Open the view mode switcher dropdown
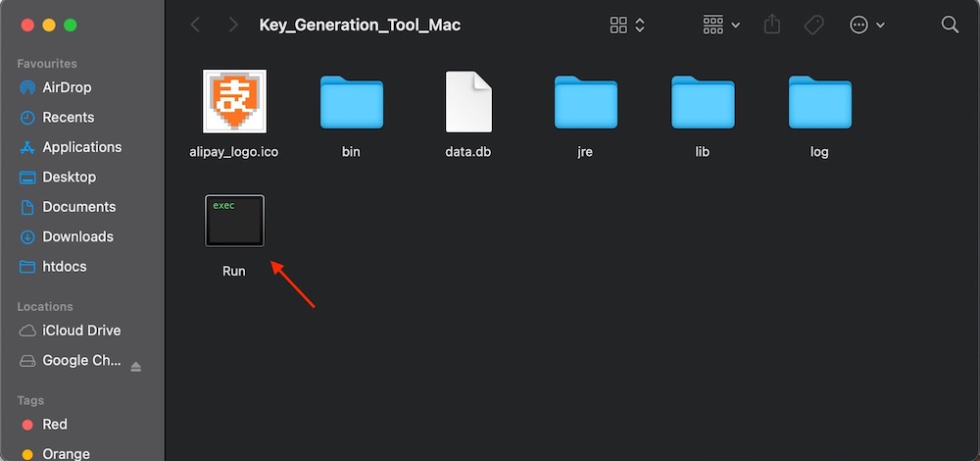 [627, 25]
